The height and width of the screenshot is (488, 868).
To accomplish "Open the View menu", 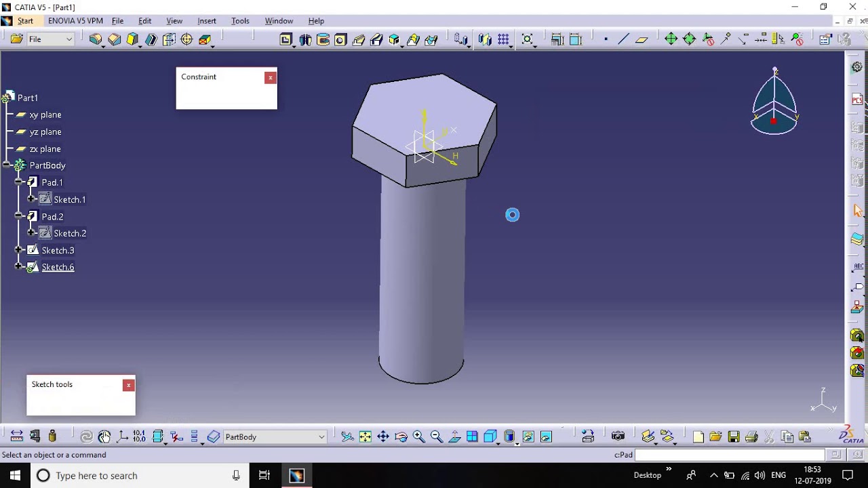I will [x=174, y=21].
